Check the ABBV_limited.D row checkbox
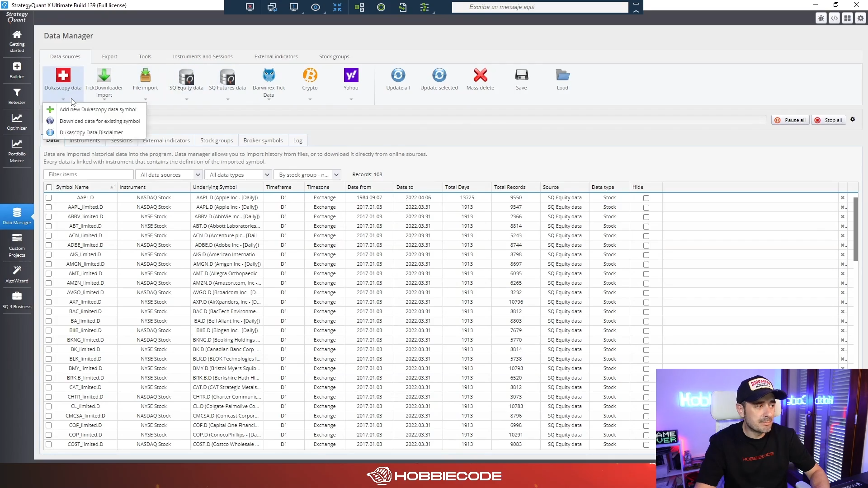 point(49,216)
